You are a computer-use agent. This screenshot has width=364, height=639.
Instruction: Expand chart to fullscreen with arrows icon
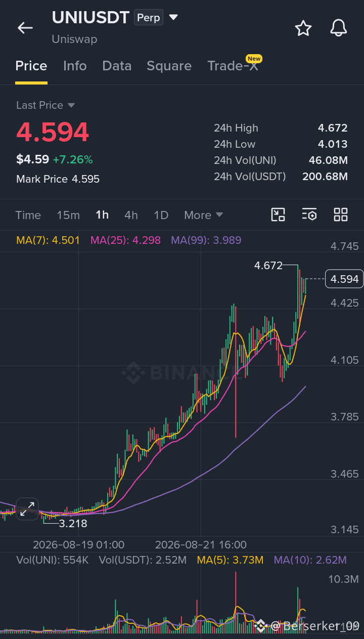pyautogui.click(x=27, y=508)
